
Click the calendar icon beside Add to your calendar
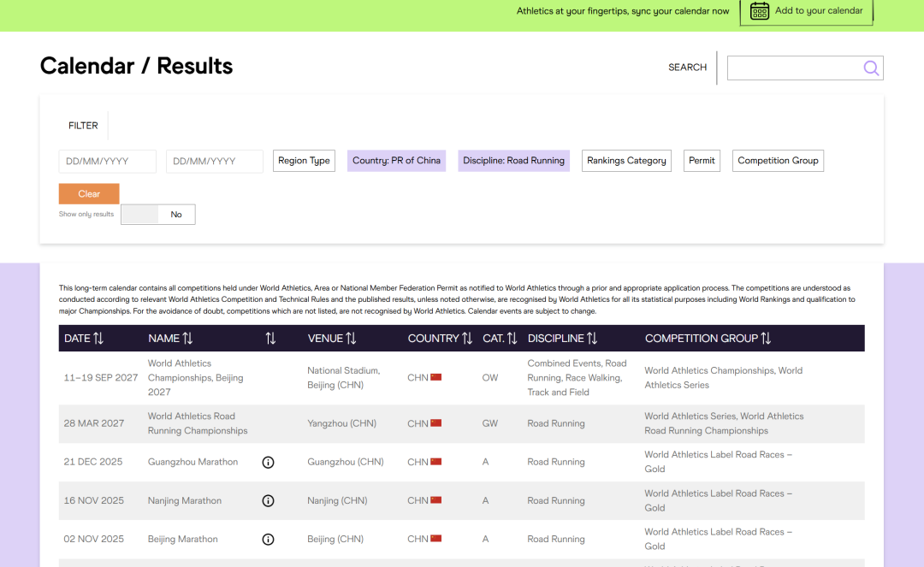(x=760, y=11)
